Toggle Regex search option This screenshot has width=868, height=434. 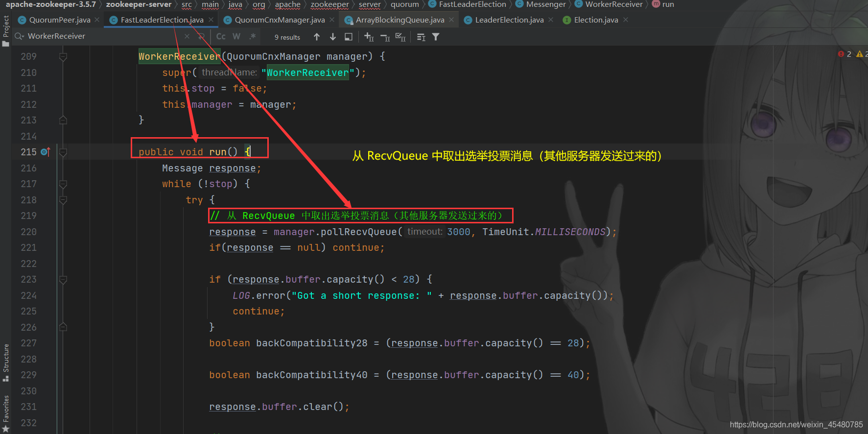tap(253, 36)
